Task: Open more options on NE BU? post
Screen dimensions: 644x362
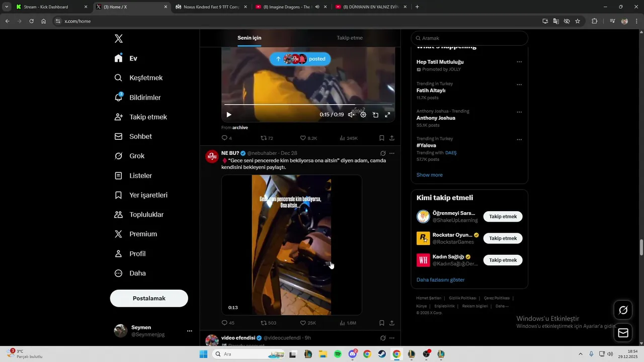Action: (392, 153)
